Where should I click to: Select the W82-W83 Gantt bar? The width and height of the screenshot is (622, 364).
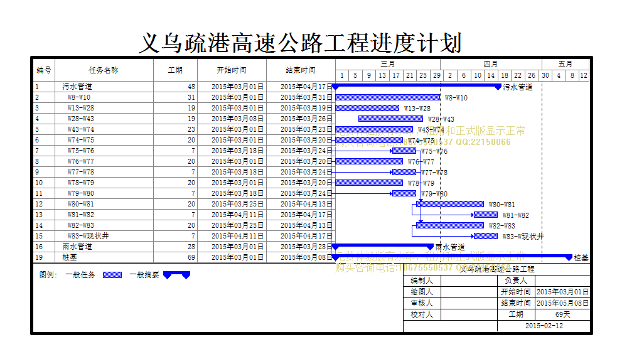450,225
